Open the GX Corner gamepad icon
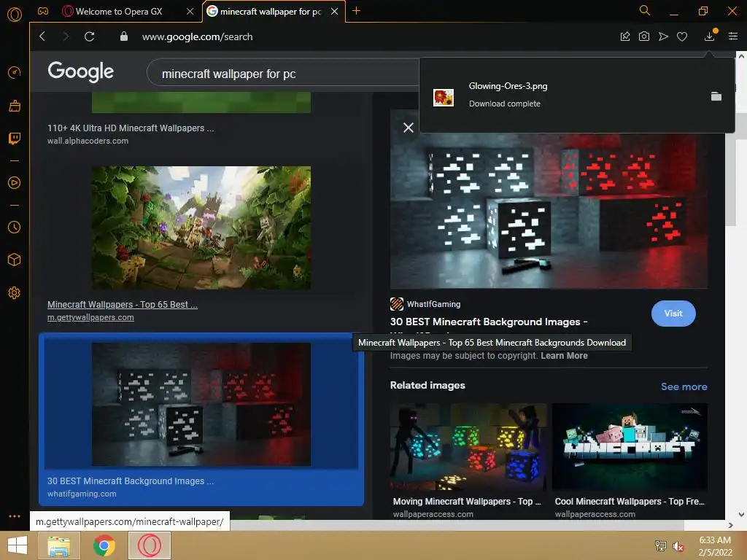 point(43,11)
